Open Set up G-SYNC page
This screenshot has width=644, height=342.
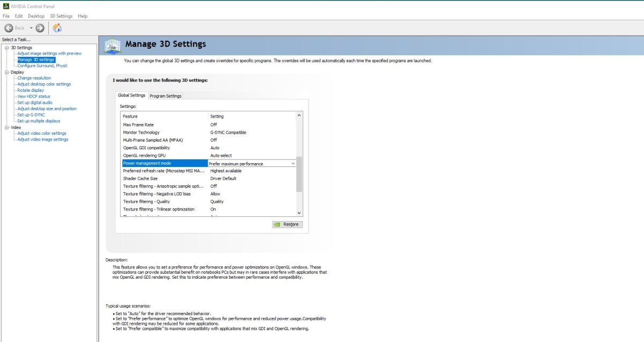click(x=31, y=115)
